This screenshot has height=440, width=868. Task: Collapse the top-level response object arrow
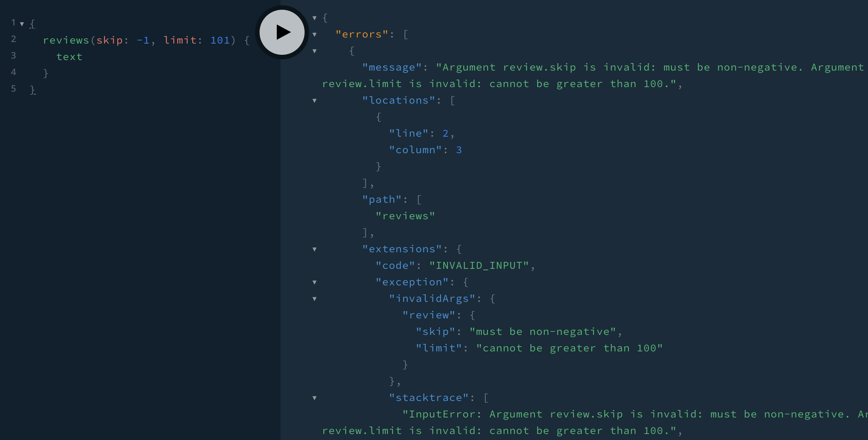coord(315,18)
